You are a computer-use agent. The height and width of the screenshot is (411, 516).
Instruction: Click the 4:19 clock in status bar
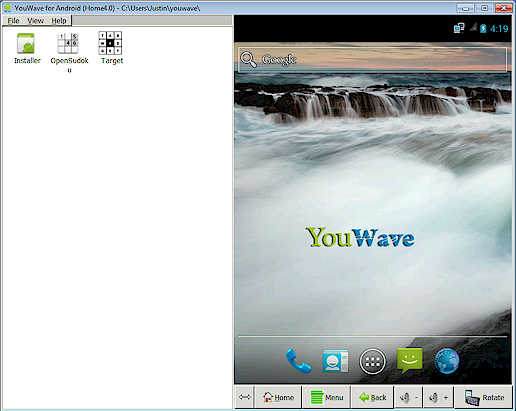499,29
